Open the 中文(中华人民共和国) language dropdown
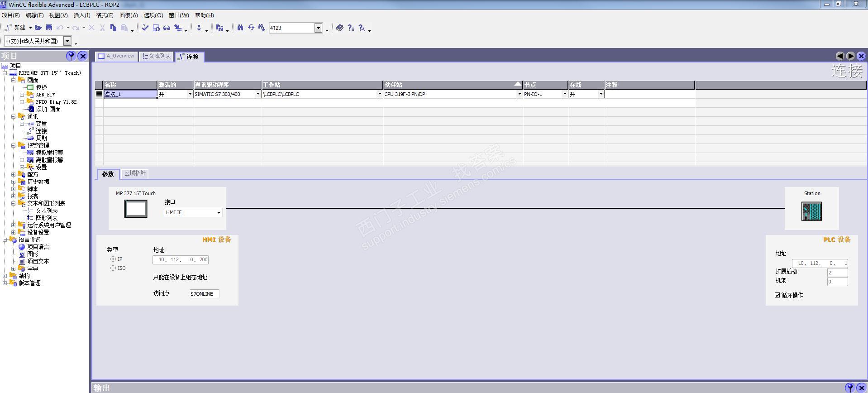Viewport: 868px width, 393px height. pos(67,41)
